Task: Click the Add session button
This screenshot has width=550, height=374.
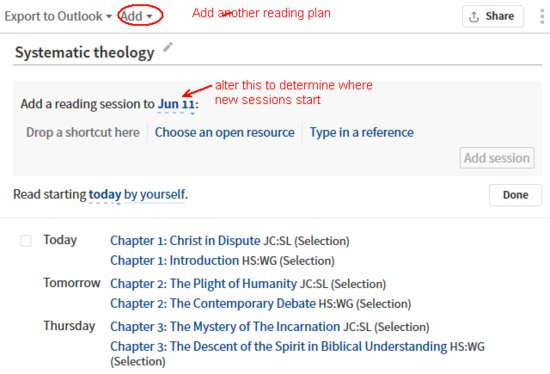Action: [497, 158]
